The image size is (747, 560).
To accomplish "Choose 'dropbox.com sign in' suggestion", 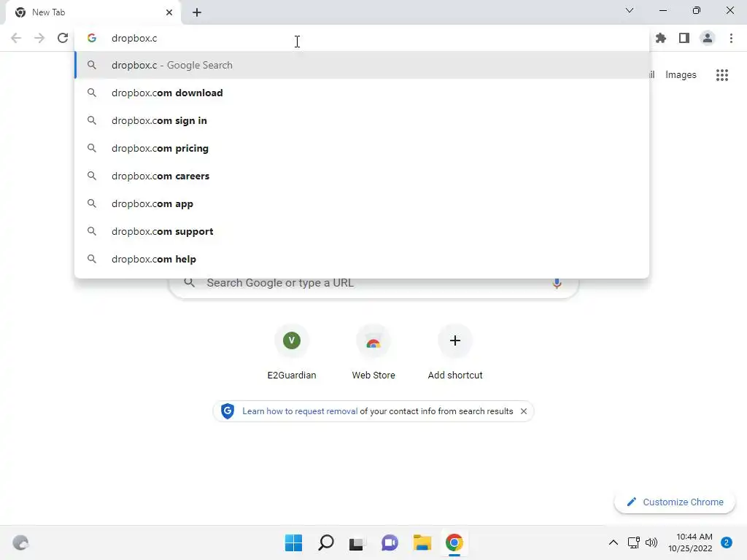I will coord(362,120).
